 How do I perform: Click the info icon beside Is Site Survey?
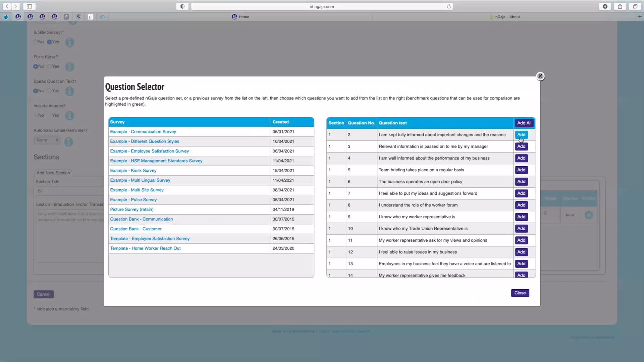click(x=69, y=42)
